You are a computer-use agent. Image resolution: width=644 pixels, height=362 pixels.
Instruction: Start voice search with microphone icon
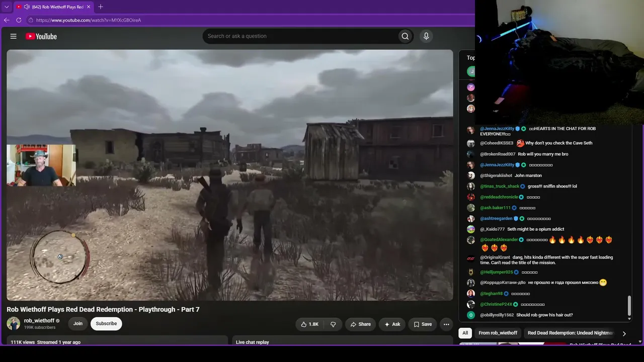(x=426, y=36)
